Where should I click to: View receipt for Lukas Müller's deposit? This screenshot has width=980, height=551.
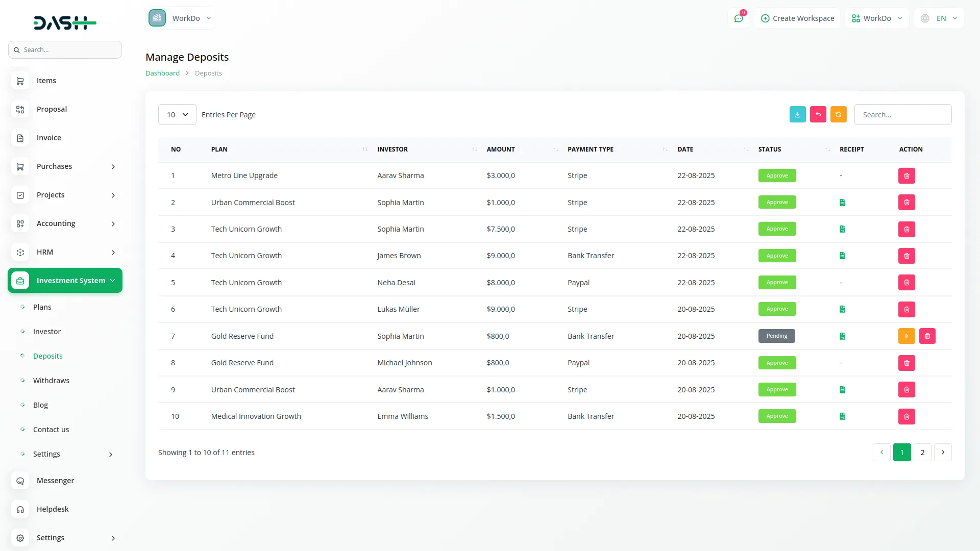(x=842, y=309)
